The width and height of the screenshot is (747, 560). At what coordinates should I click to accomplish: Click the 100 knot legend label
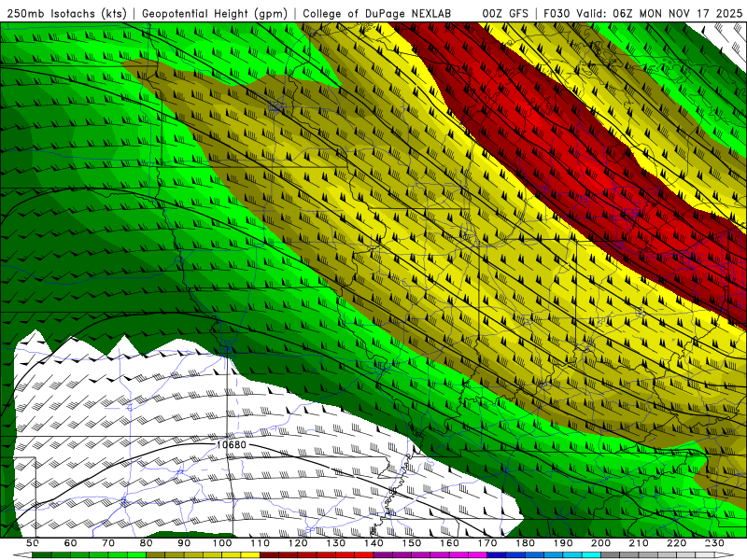[x=222, y=543]
